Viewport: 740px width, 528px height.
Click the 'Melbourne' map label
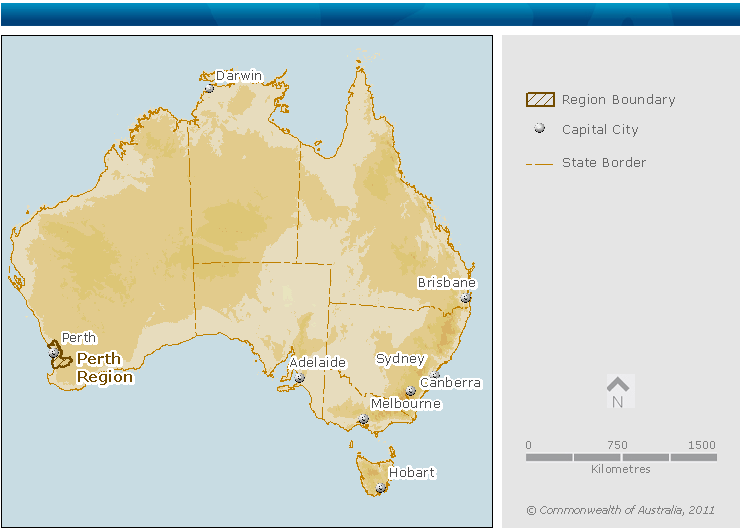pos(406,404)
